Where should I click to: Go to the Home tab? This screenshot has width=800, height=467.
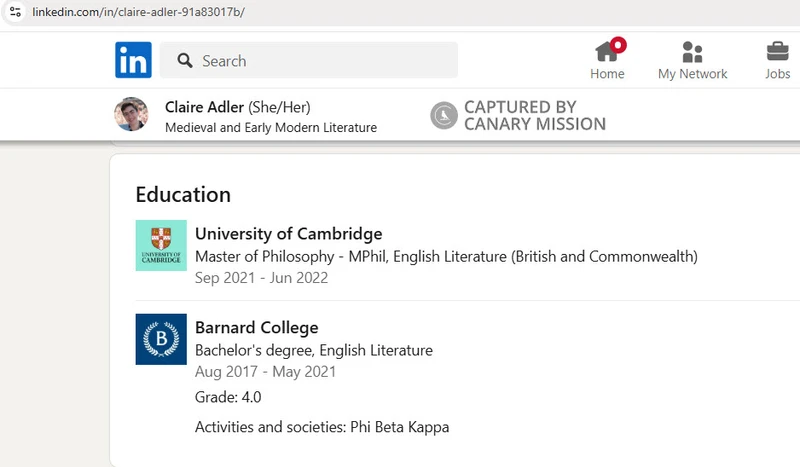(x=607, y=59)
